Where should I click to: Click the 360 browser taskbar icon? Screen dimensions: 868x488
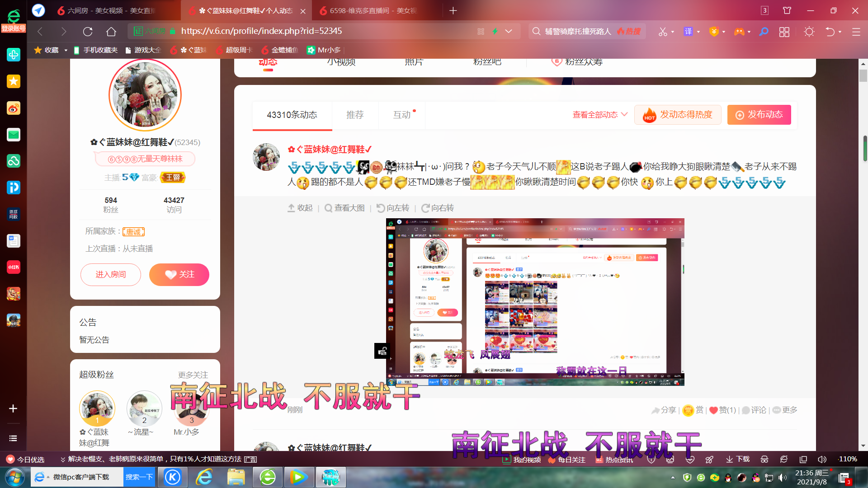(268, 477)
